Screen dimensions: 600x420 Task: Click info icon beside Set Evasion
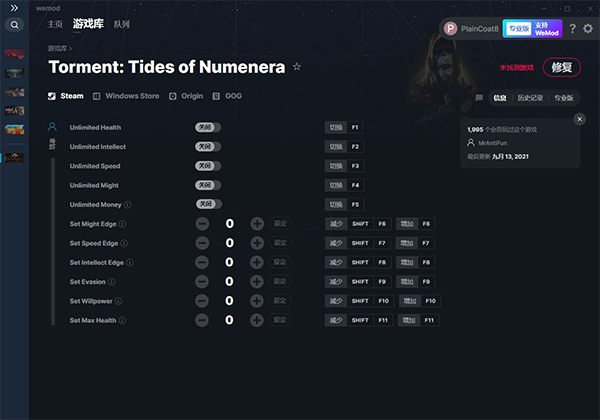click(111, 282)
